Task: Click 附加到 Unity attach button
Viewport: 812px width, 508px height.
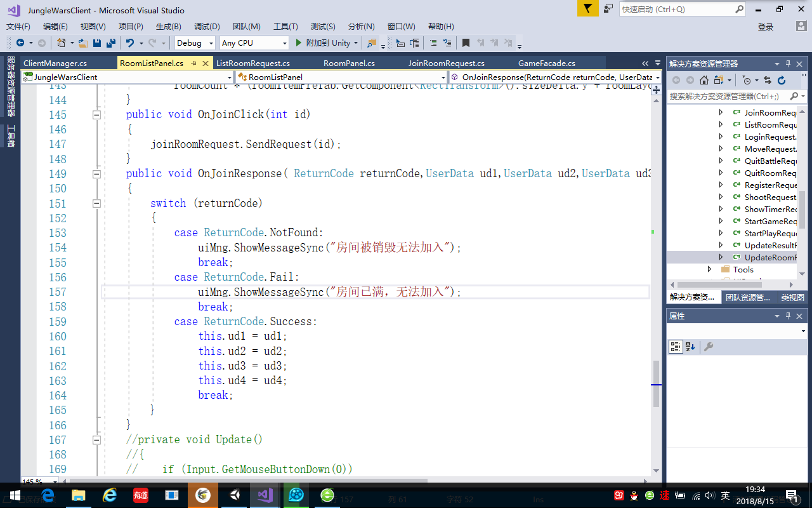Action: [x=327, y=43]
